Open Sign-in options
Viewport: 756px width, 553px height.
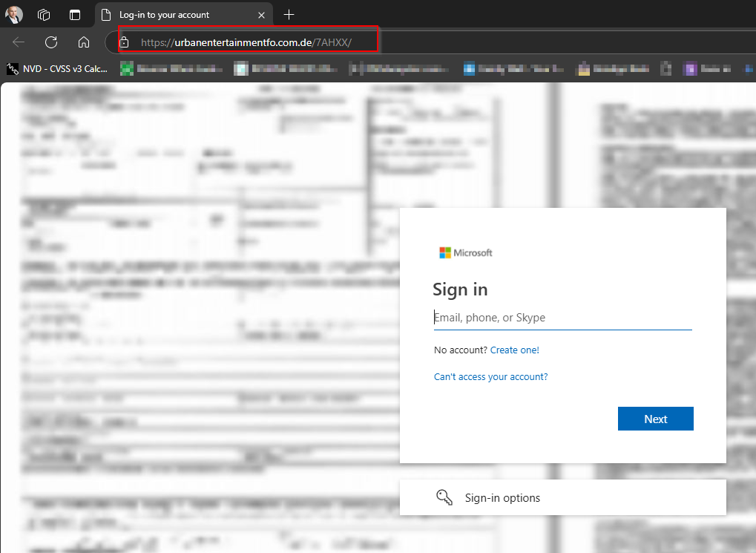click(x=562, y=497)
